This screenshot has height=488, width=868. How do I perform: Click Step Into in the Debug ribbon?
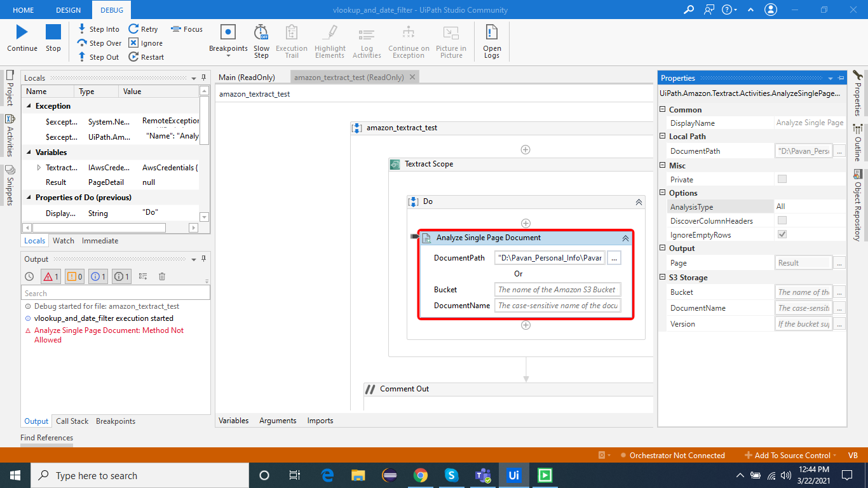pos(98,29)
